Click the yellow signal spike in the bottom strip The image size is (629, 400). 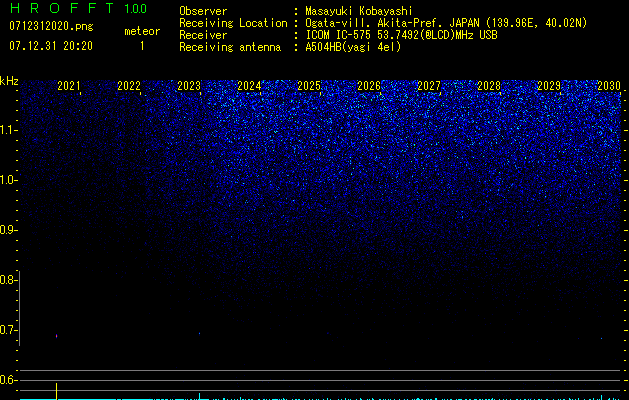click(x=57, y=391)
